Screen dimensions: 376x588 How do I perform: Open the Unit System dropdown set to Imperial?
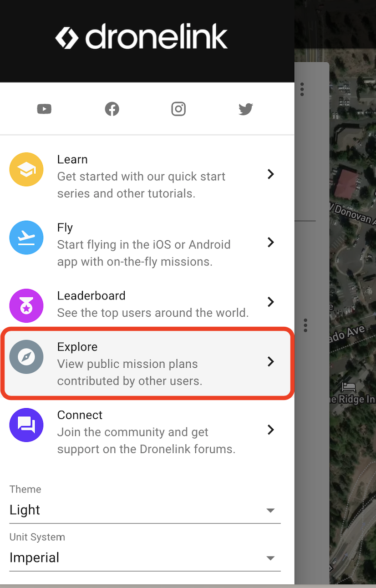coord(145,558)
